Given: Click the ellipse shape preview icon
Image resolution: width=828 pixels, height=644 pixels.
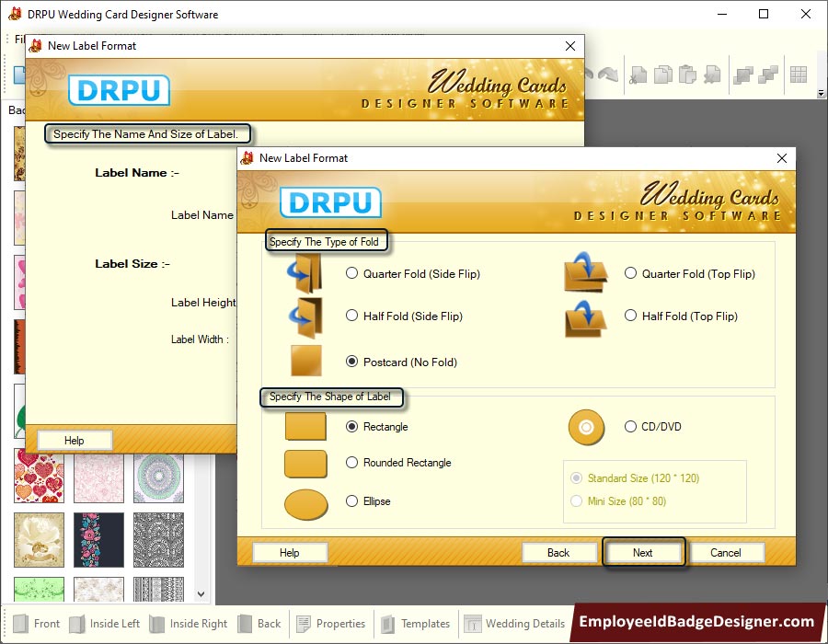Looking at the screenshot, I should point(306,504).
